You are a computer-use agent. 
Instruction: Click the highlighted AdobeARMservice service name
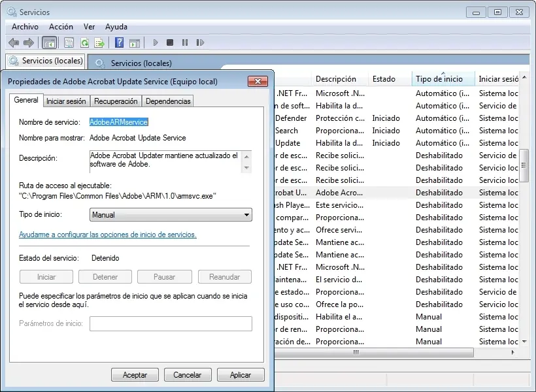click(118, 122)
